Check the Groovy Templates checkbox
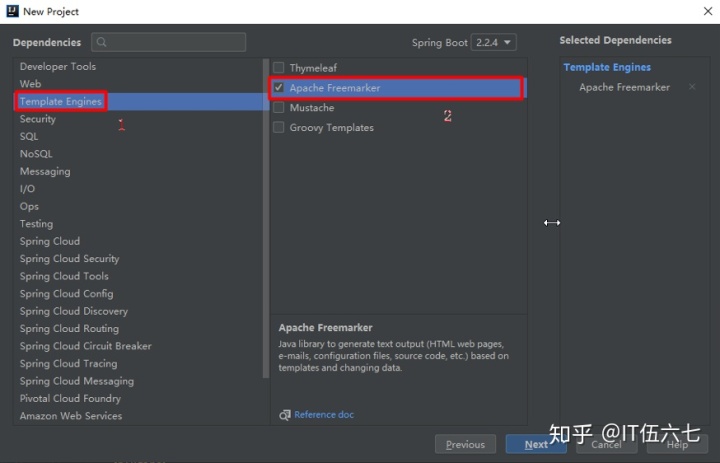 pyautogui.click(x=279, y=127)
